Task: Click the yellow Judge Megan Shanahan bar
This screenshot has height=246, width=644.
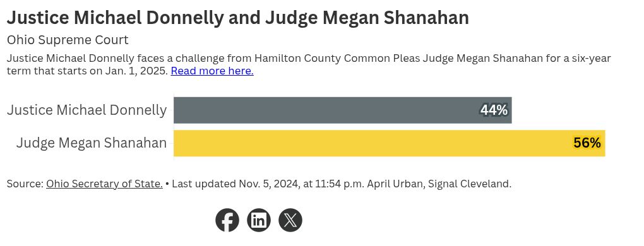Action: [390, 143]
